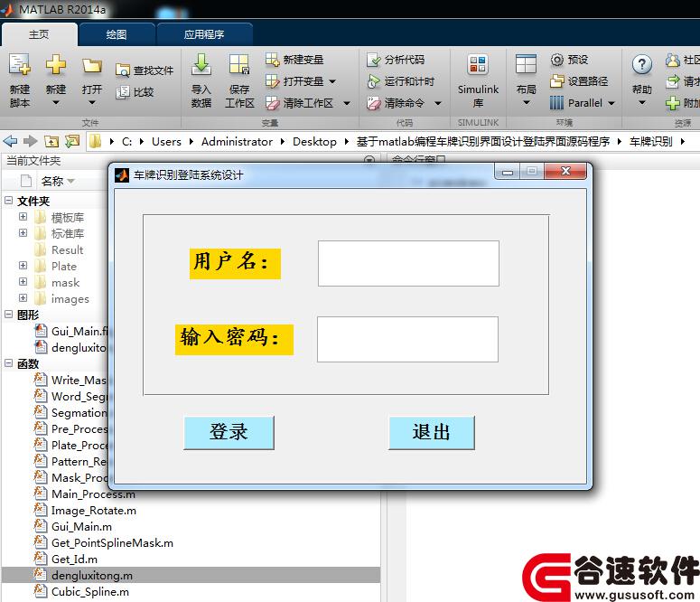700x602 pixels.
Task: Expand the Plate folder
Action: tap(23, 266)
